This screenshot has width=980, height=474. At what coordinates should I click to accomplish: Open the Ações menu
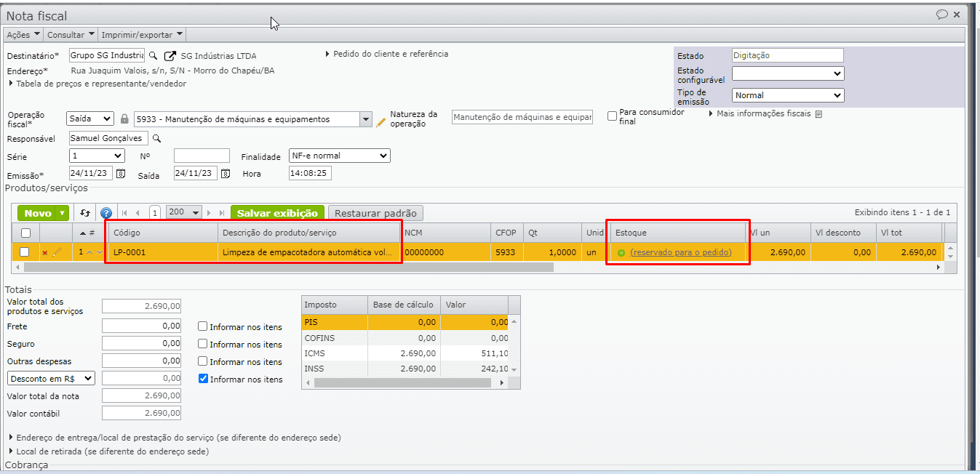tap(23, 34)
